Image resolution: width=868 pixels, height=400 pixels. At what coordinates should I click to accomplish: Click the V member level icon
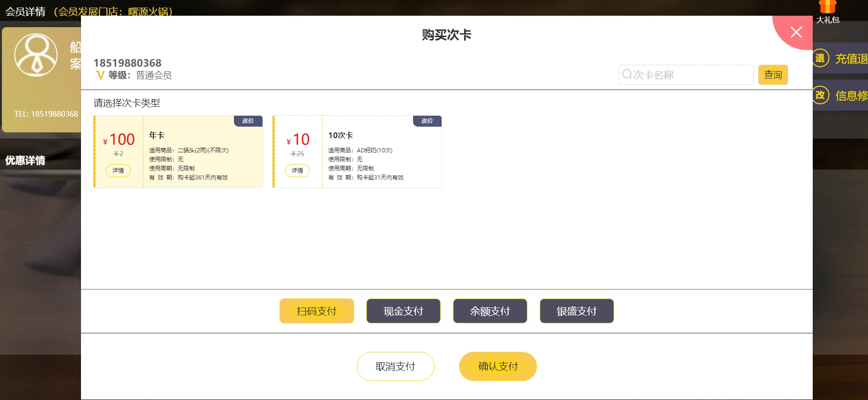coord(100,75)
